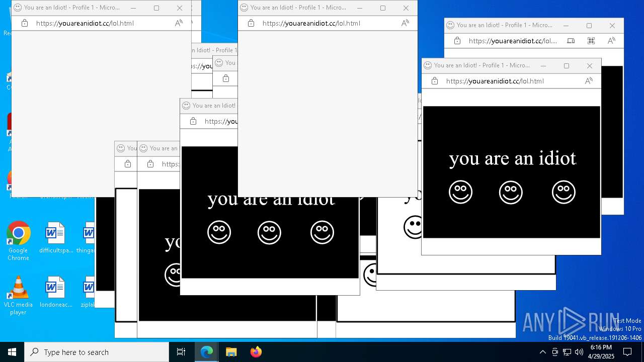The height and width of the screenshot is (362, 644).
Task: Maximize the front right idiot window
Action: [567, 65]
